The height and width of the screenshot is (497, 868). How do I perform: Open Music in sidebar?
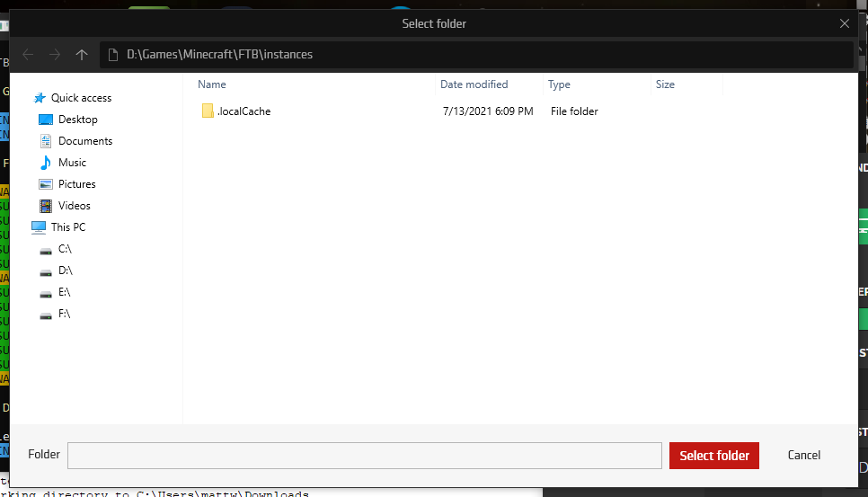(x=73, y=163)
